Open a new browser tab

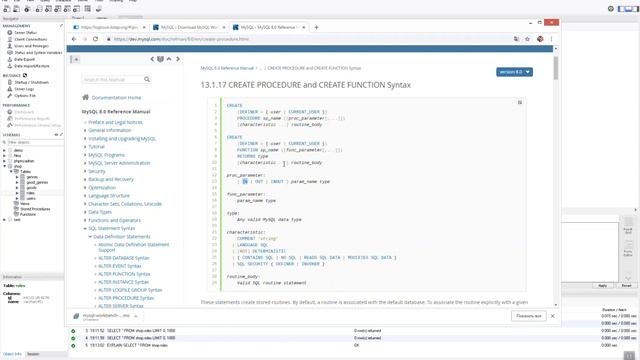316,27
